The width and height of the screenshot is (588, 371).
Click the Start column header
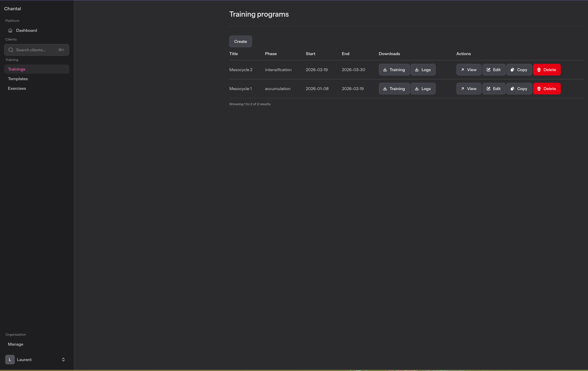(311, 54)
